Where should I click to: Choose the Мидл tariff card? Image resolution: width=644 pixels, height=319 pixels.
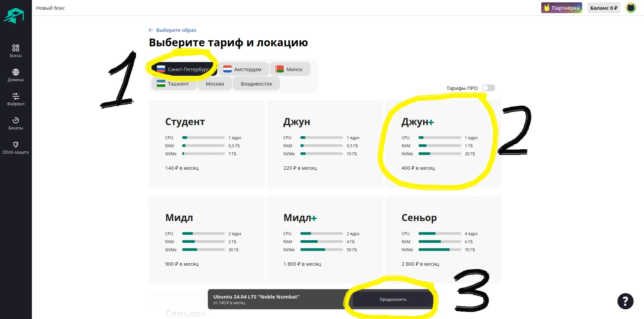[207, 240]
